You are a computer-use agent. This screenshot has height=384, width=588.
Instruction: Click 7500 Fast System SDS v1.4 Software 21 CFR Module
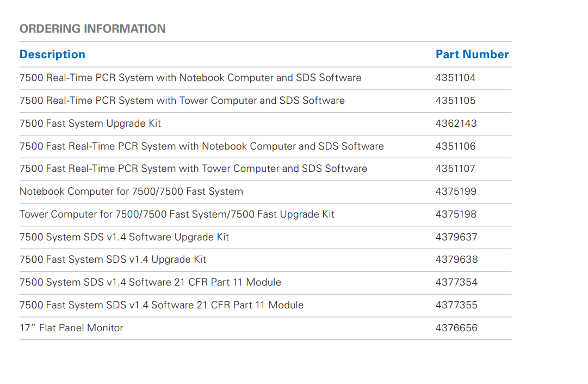coord(161,305)
